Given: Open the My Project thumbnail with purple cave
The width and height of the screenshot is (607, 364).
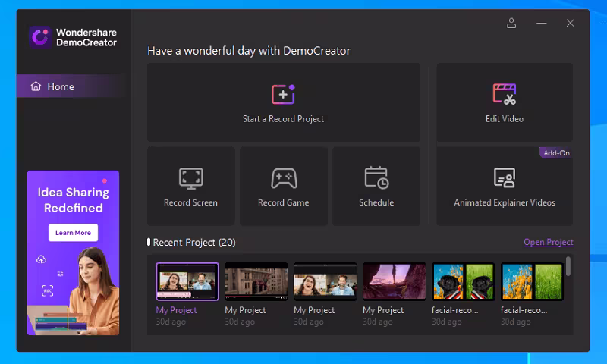Looking at the screenshot, I should [x=394, y=281].
